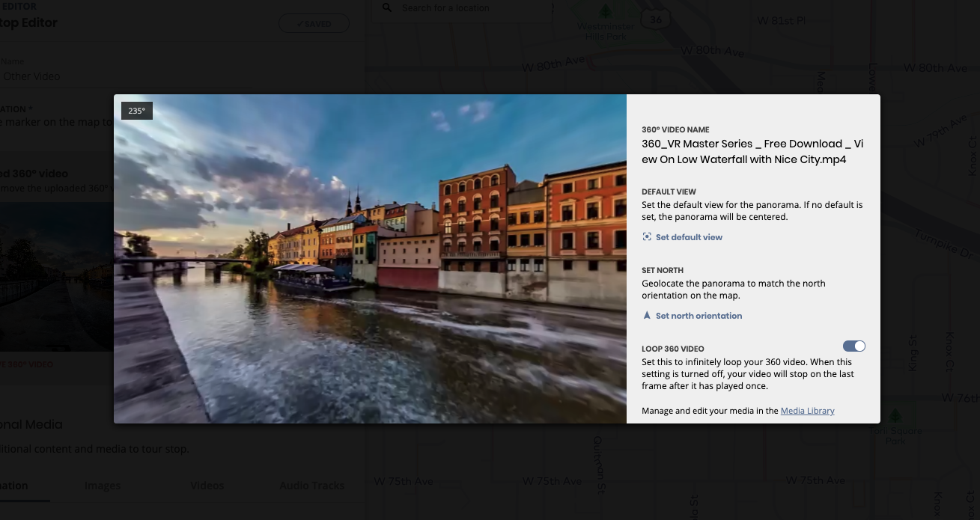Click the north arrow compass icon
Screen dimensions: 980x520
(647, 316)
